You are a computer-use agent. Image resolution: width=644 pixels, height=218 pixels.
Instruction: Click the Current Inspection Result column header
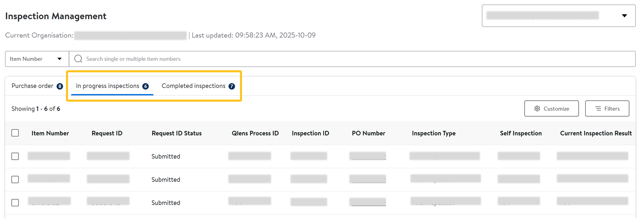(596, 133)
